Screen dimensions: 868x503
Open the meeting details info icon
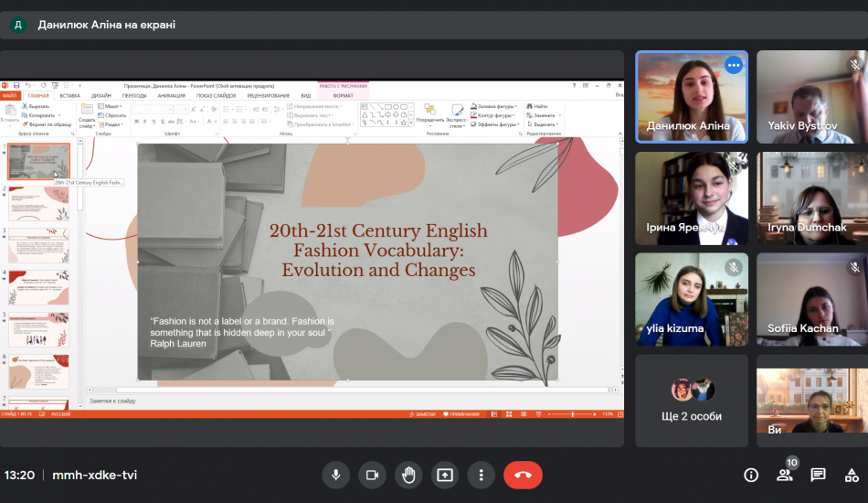tap(751, 475)
